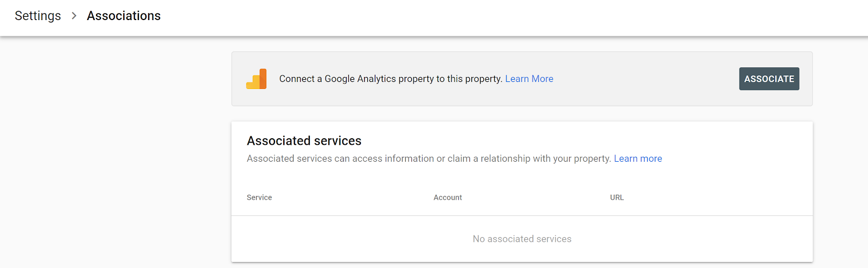Click the Google Analytics logo icon

[256, 79]
